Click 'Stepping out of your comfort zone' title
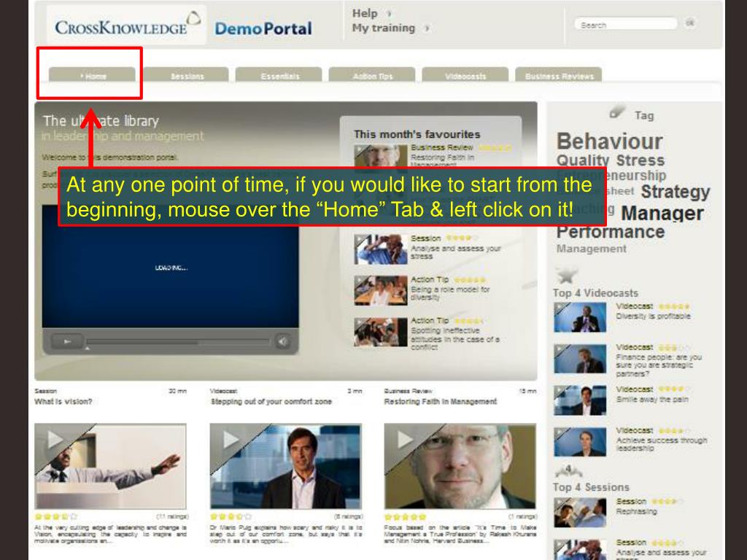This screenshot has width=747, height=560. click(x=271, y=402)
